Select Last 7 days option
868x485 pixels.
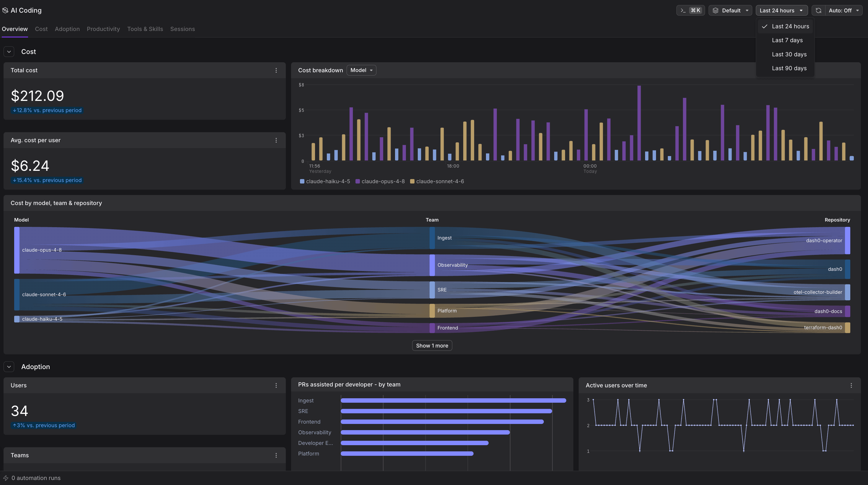pyautogui.click(x=785, y=40)
